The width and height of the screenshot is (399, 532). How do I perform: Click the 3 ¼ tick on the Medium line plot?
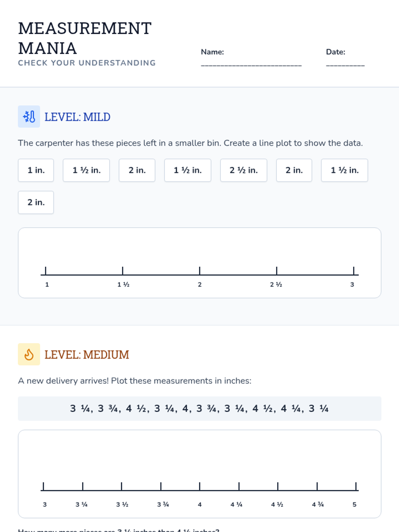(x=83, y=486)
